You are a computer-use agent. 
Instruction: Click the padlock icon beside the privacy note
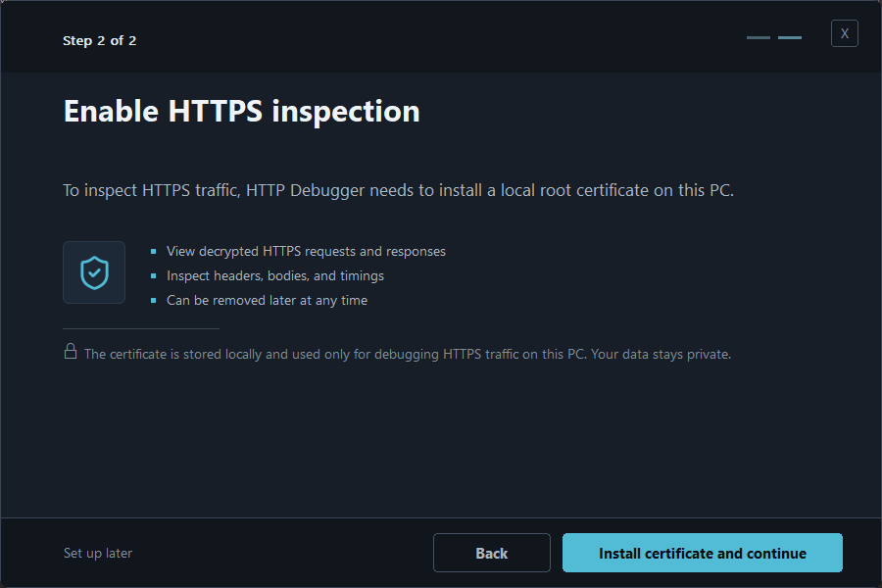point(71,351)
